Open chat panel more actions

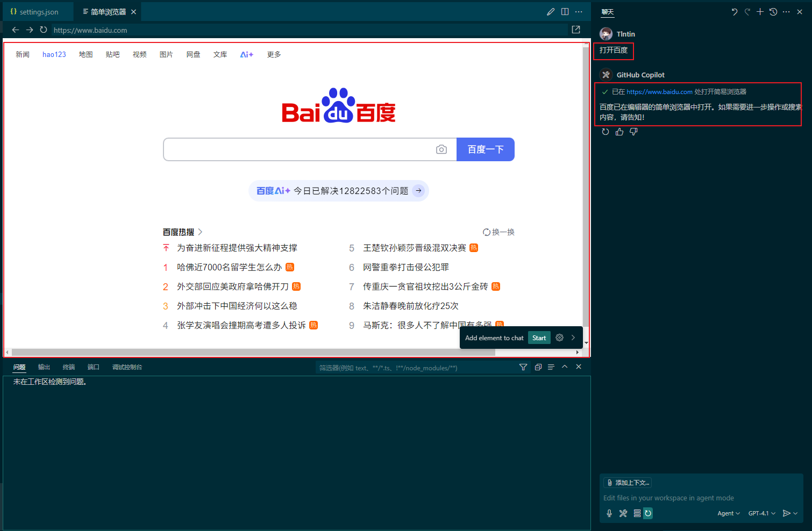point(786,12)
